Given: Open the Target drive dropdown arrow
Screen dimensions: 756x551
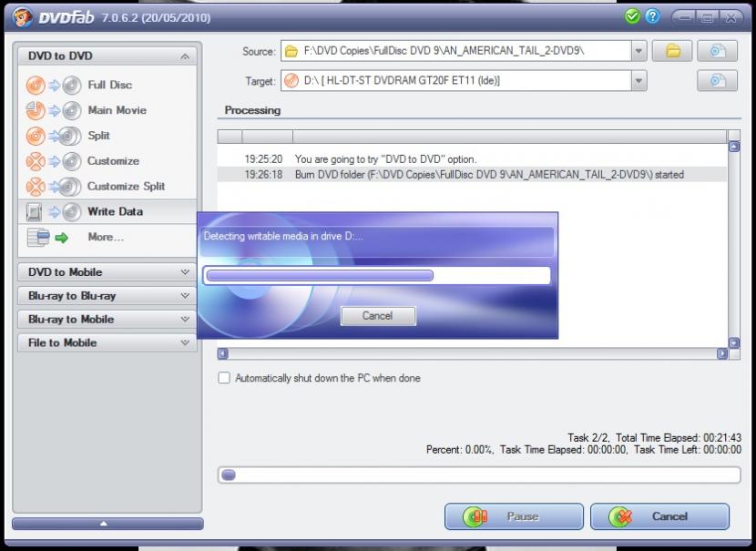Looking at the screenshot, I should click(639, 81).
